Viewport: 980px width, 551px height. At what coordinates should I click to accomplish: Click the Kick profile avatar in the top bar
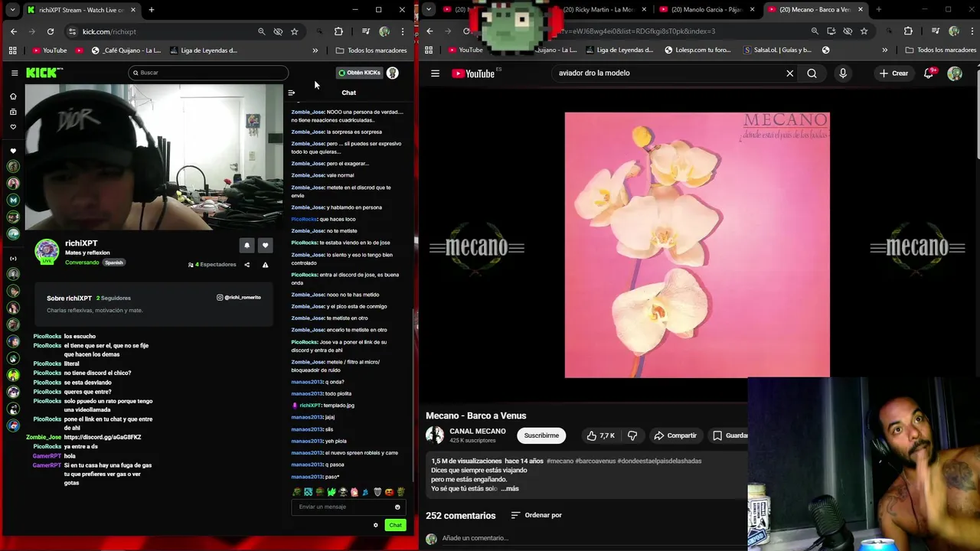pos(393,73)
